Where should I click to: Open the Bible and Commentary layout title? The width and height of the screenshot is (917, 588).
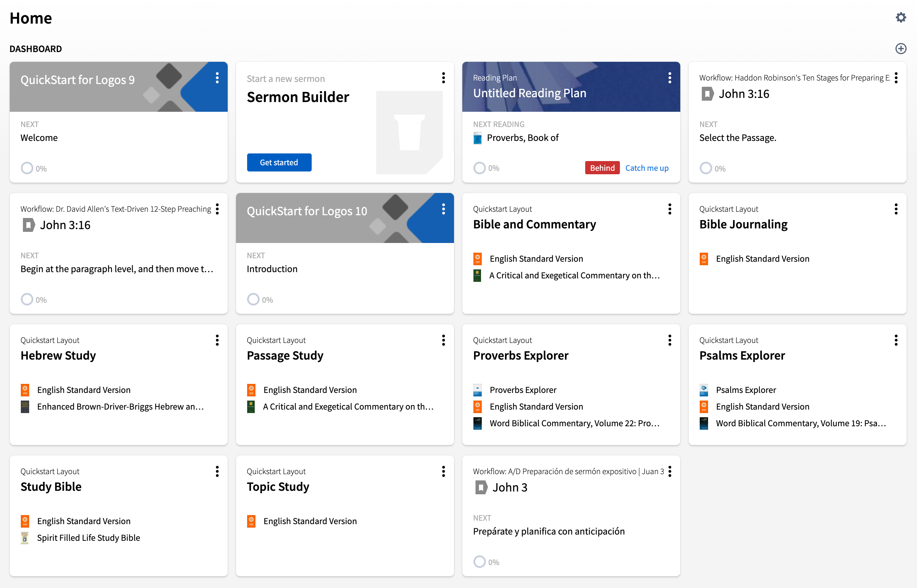tap(535, 225)
